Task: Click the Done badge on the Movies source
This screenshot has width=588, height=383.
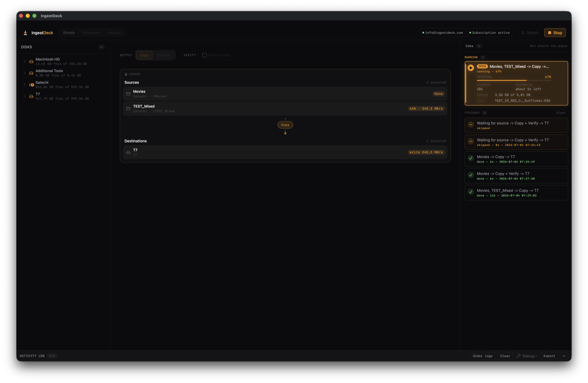Action: 438,94
